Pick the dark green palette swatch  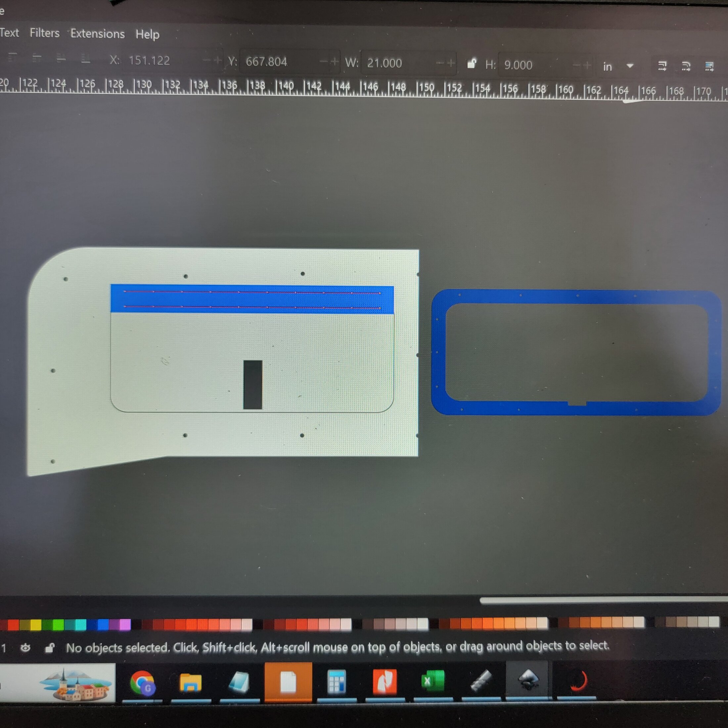pyautogui.click(x=47, y=624)
